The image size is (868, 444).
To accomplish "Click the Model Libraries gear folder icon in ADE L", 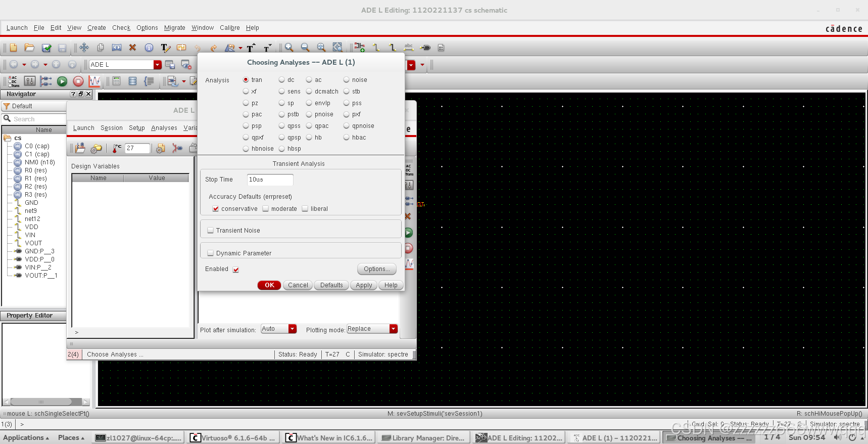I will pos(96,148).
